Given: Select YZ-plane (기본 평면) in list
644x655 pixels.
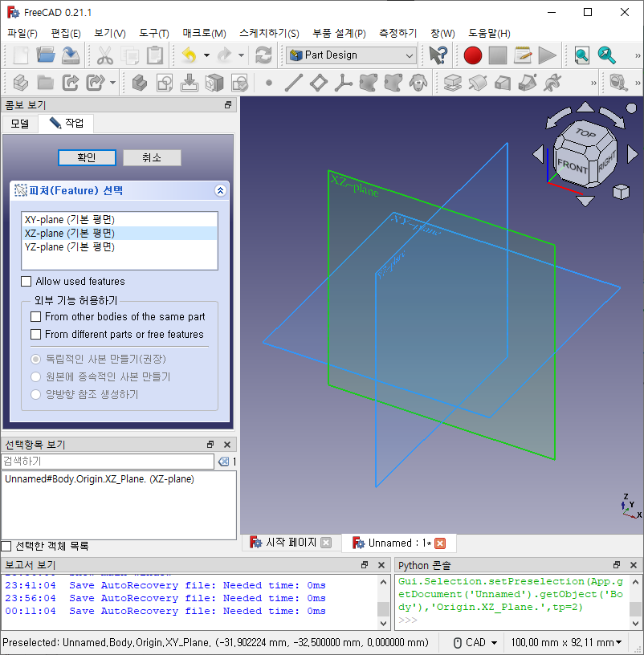Looking at the screenshot, I should (120, 247).
